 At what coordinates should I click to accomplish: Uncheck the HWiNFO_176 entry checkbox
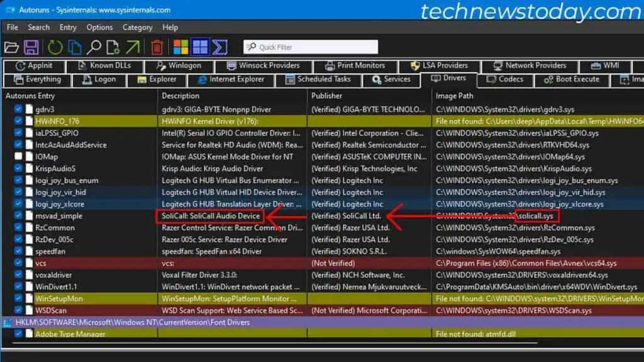[x=18, y=121]
